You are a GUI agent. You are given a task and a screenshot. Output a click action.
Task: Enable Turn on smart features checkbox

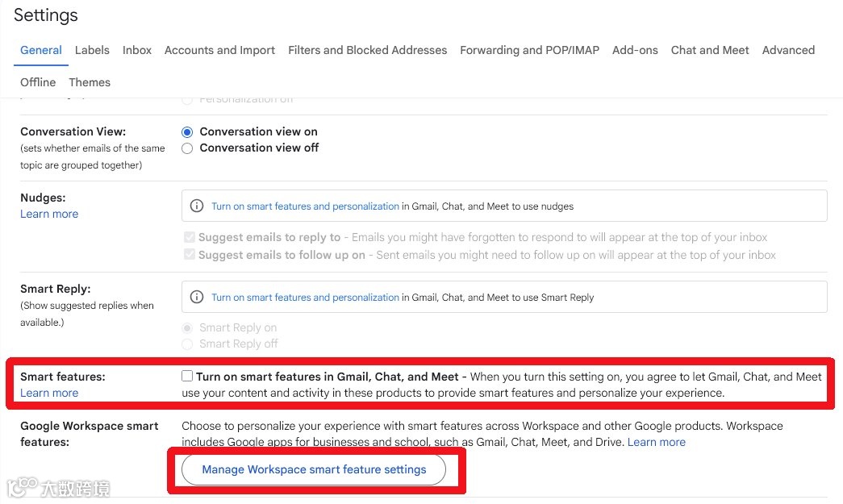click(x=187, y=376)
